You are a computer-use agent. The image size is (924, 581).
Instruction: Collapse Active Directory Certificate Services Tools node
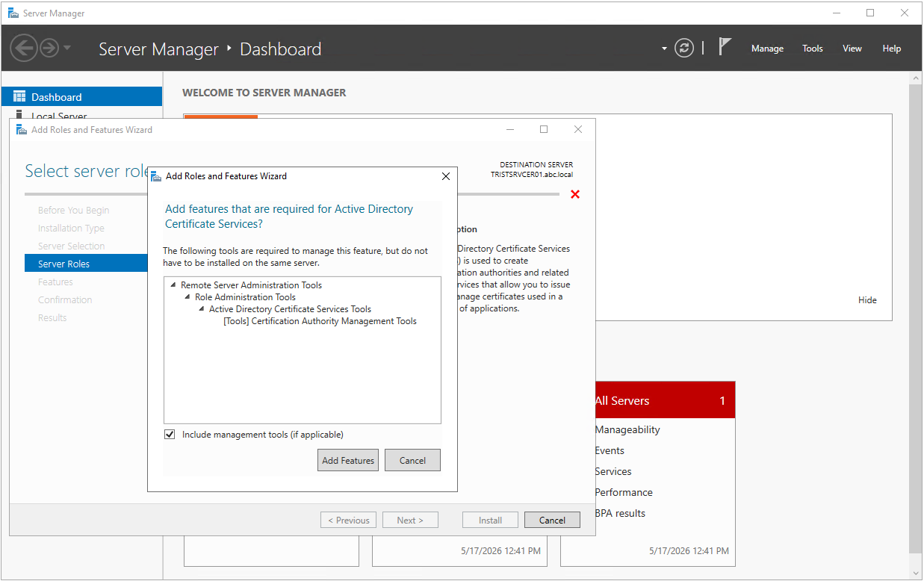202,309
